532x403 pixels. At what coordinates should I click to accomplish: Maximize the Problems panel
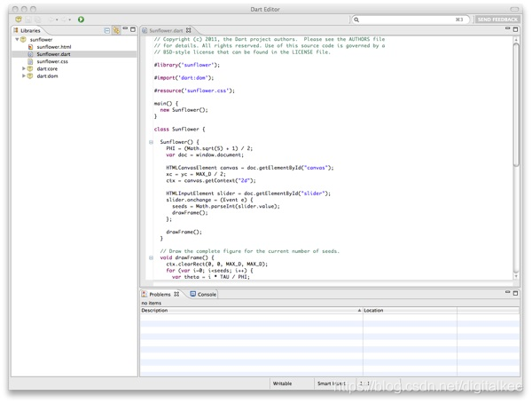tap(515, 293)
